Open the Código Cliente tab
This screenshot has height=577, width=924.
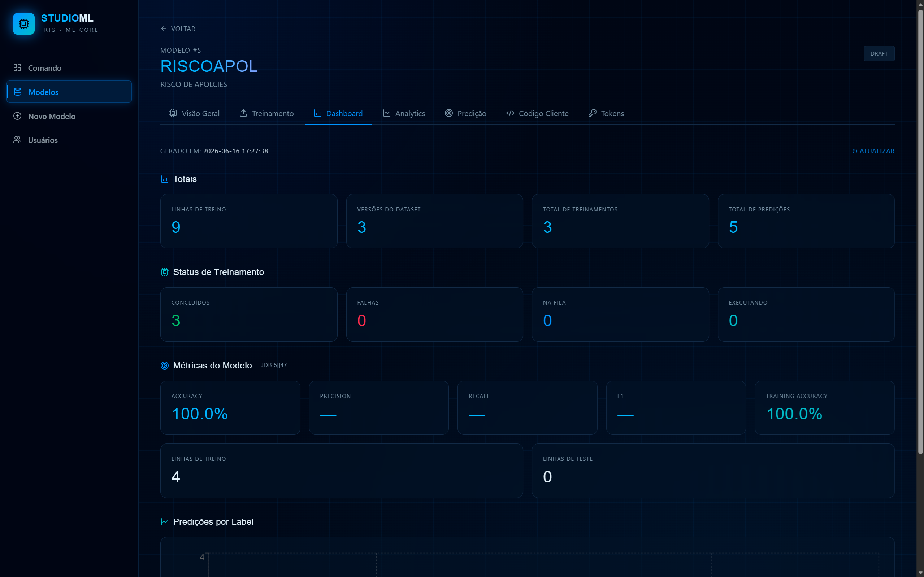coord(537,113)
